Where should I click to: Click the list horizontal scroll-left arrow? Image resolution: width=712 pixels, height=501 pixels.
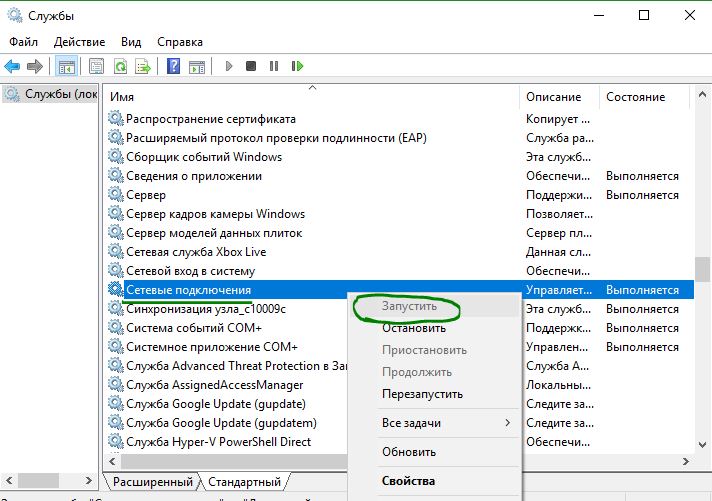[x=112, y=461]
